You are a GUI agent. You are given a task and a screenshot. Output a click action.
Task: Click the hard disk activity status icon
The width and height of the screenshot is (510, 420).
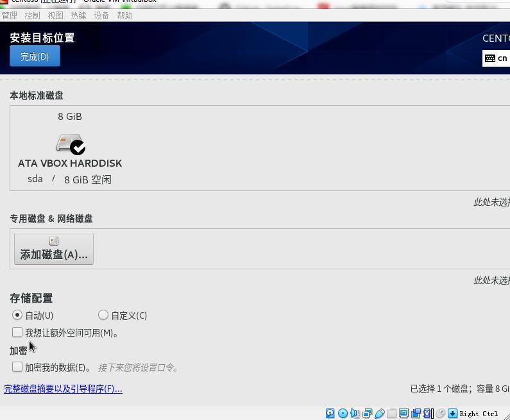pyautogui.click(x=330, y=413)
